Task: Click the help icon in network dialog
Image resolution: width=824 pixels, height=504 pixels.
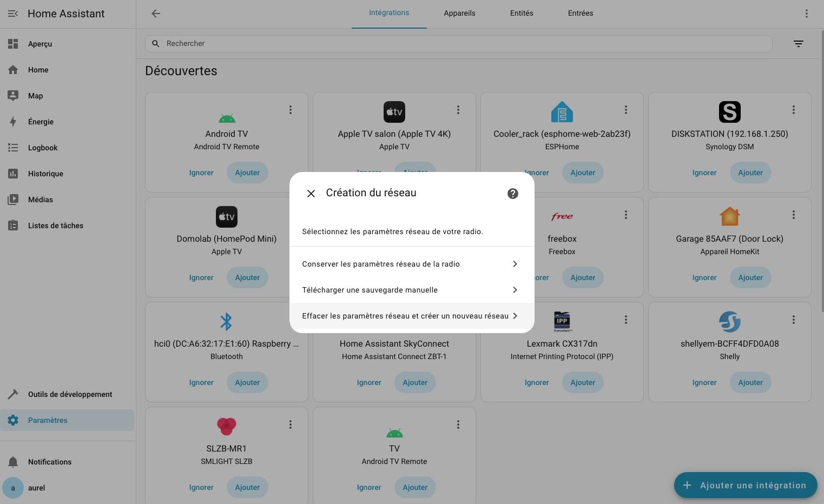Action: coord(512,194)
